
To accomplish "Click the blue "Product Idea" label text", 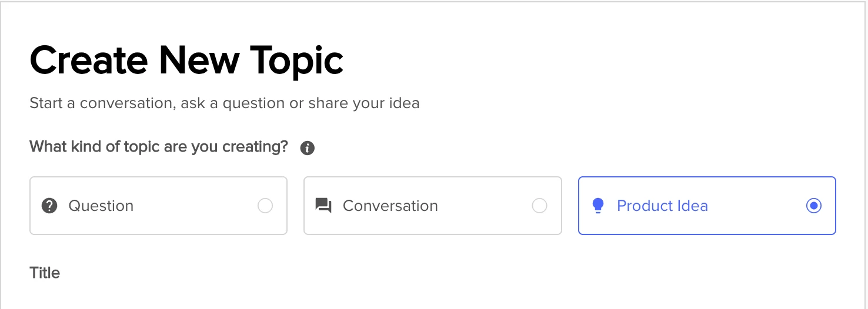I will point(662,206).
